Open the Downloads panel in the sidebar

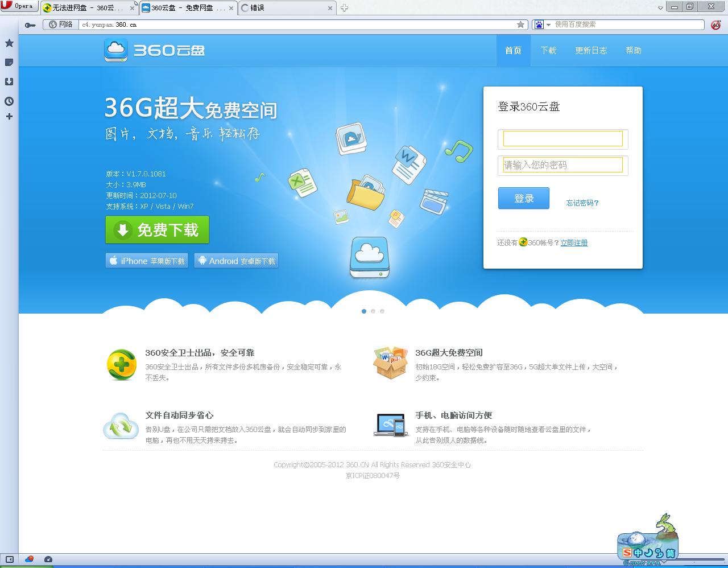[9, 82]
